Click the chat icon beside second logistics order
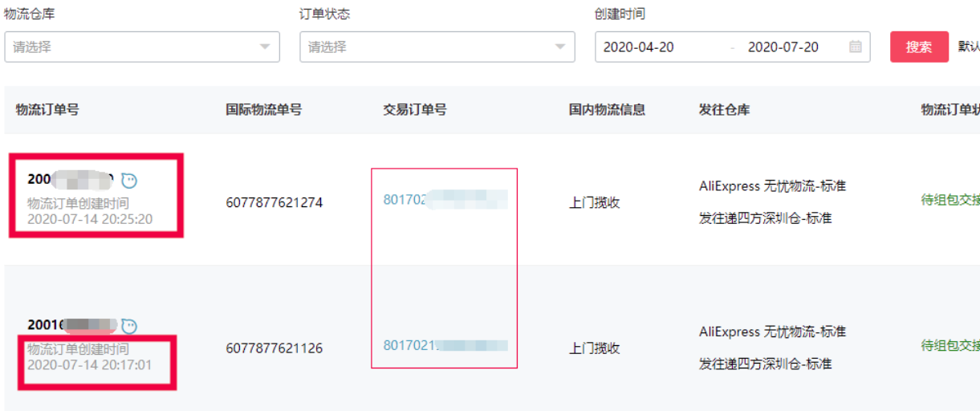The height and width of the screenshot is (411, 980). tap(129, 326)
